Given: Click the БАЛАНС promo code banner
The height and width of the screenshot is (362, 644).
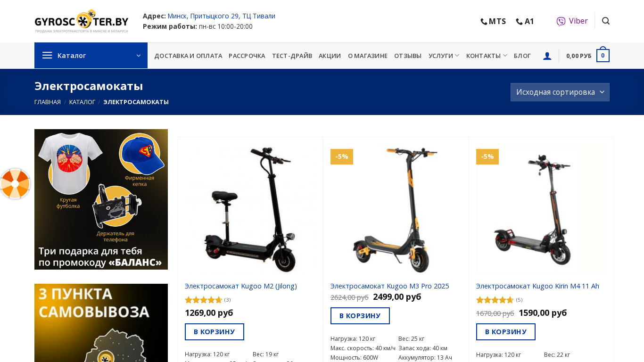Looking at the screenshot, I should click(101, 199).
